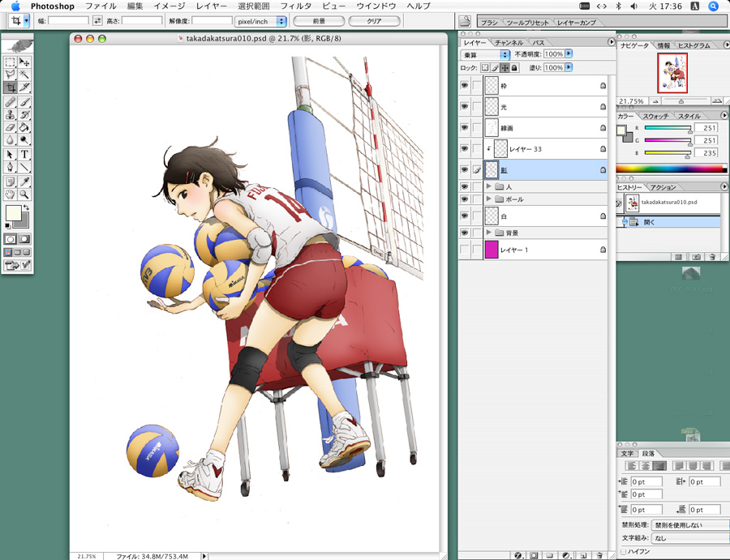Viewport: 730px width, 560px height.
Task: Open the pixel/inch resolution unit dropdown
Action: (x=260, y=21)
